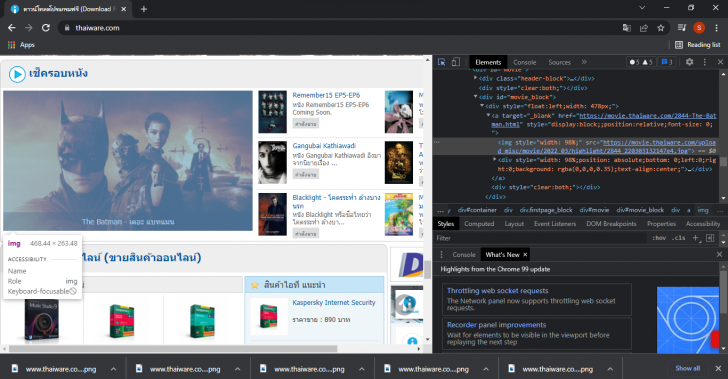Close the DevTools bottom drawer
The image size is (728, 379).
click(x=719, y=255)
